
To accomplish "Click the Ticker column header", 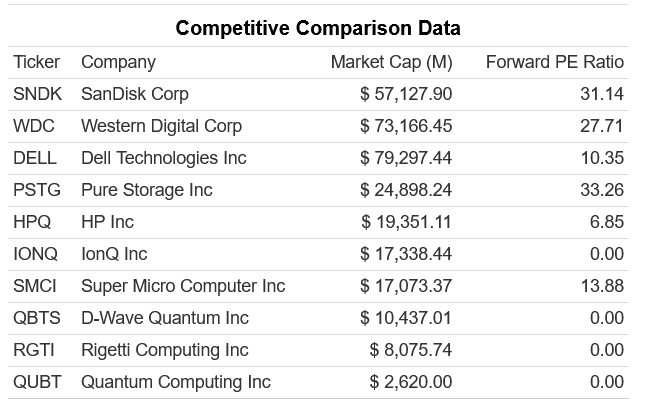I will coord(37,62).
